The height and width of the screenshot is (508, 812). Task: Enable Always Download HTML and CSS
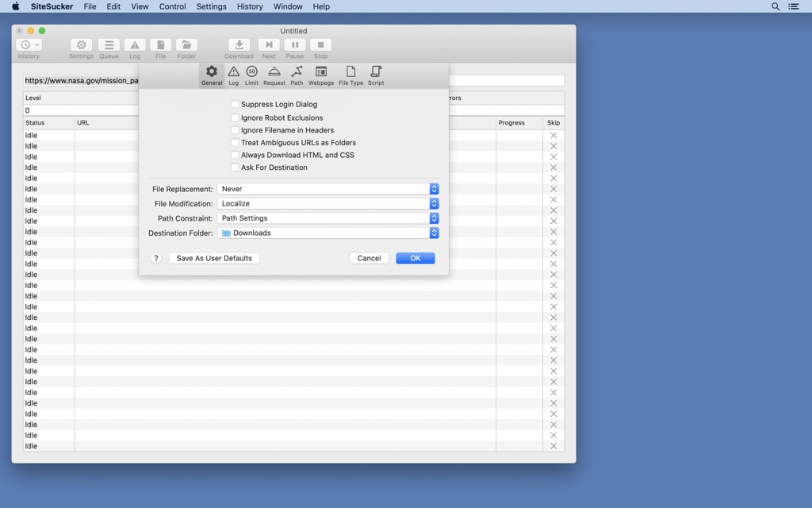235,155
